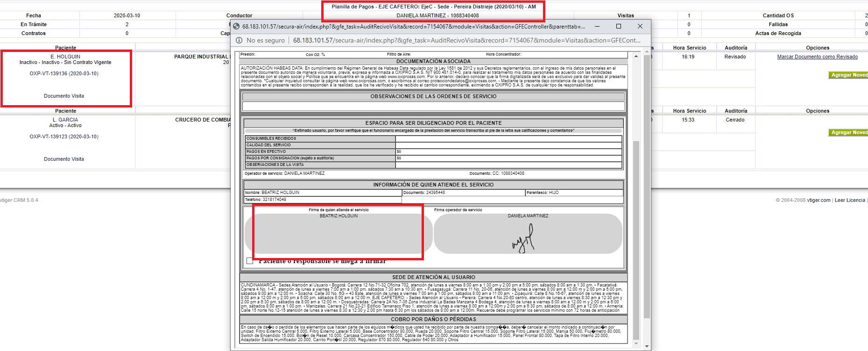This screenshot has height=351, width=868.
Task: Check 'Paciente o responsable se niega a firmar'
Action: (x=250, y=261)
